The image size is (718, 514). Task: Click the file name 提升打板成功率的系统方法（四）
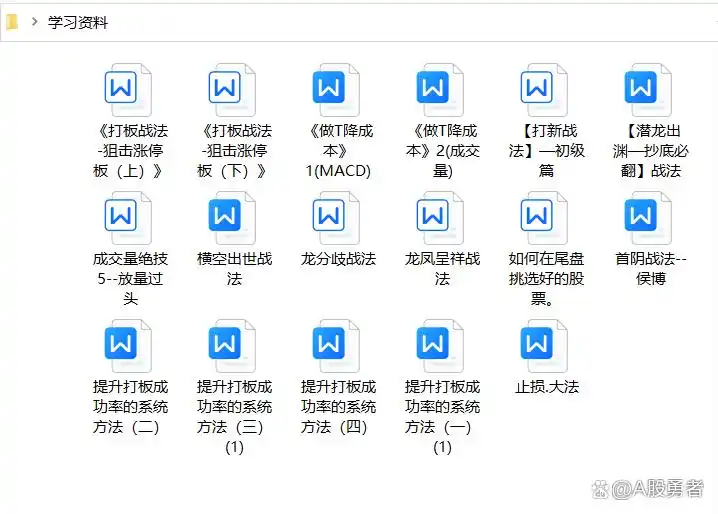(x=338, y=407)
